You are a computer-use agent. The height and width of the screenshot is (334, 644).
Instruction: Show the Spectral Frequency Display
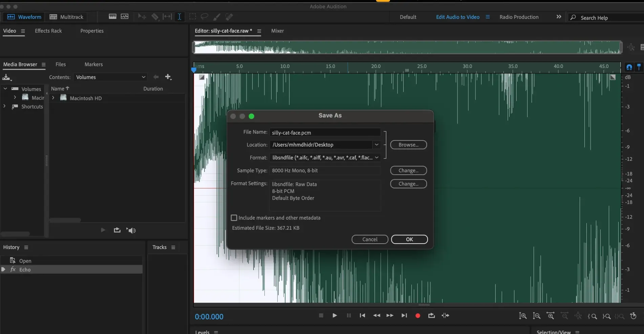pyautogui.click(x=112, y=17)
